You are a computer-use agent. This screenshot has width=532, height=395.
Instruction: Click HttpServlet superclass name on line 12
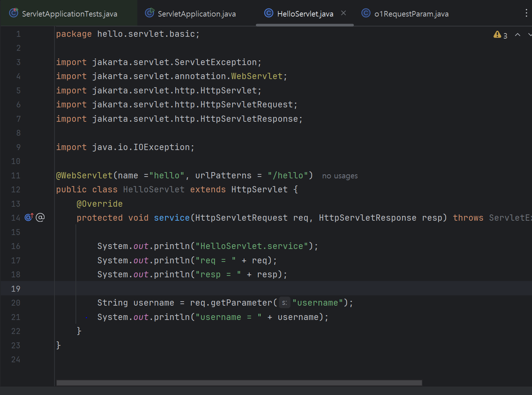259,189
